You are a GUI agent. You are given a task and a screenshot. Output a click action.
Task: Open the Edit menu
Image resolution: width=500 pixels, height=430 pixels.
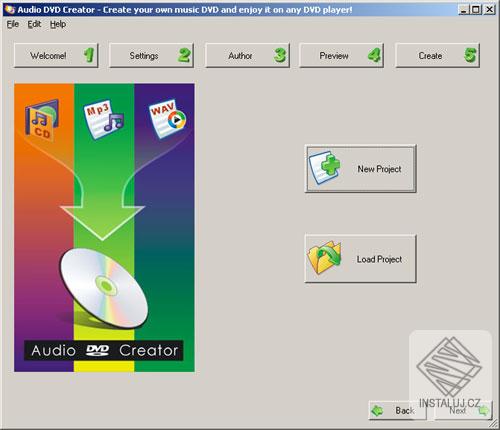[x=34, y=24]
